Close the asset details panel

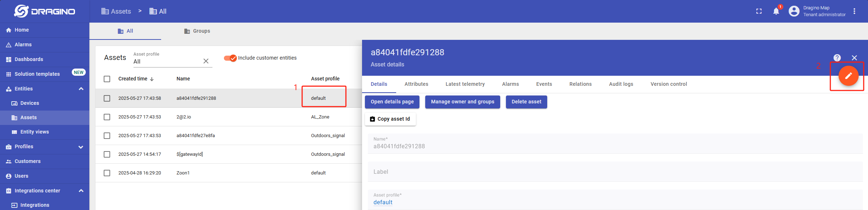pyautogui.click(x=854, y=58)
